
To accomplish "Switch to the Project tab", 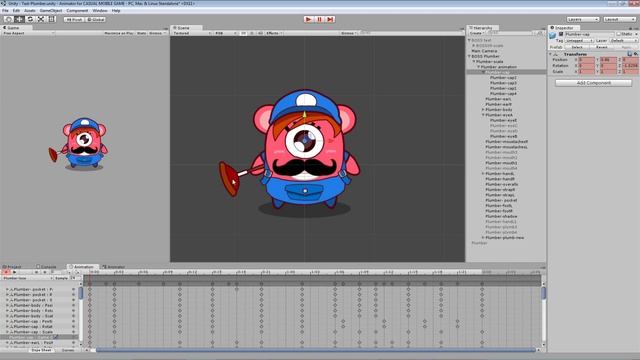I will (13, 267).
